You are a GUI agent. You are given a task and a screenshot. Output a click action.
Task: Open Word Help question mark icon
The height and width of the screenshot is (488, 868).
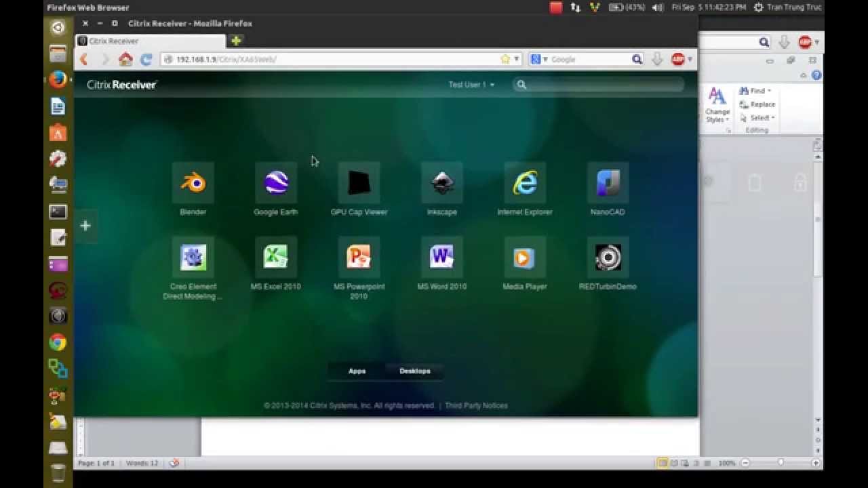click(x=816, y=75)
